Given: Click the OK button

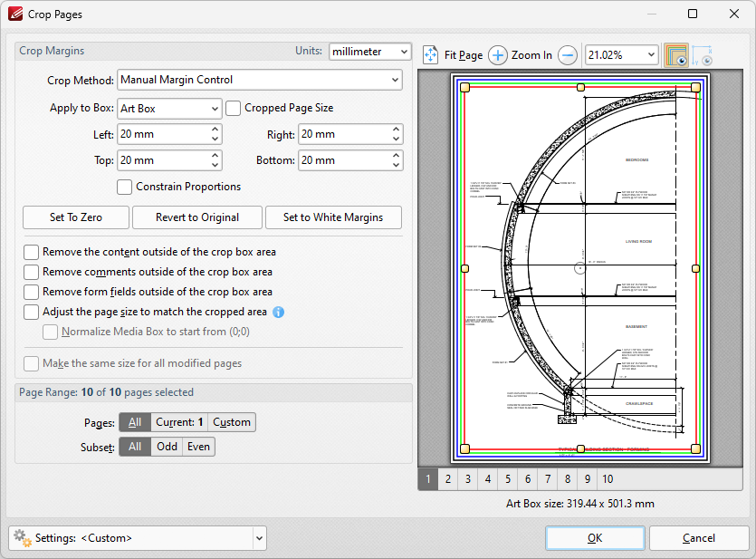Looking at the screenshot, I should click(x=595, y=538).
